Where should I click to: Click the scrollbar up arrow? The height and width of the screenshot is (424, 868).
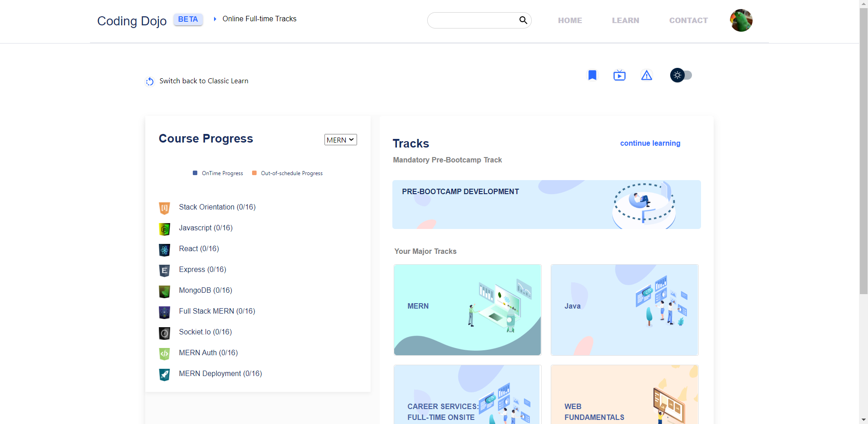click(x=863, y=4)
